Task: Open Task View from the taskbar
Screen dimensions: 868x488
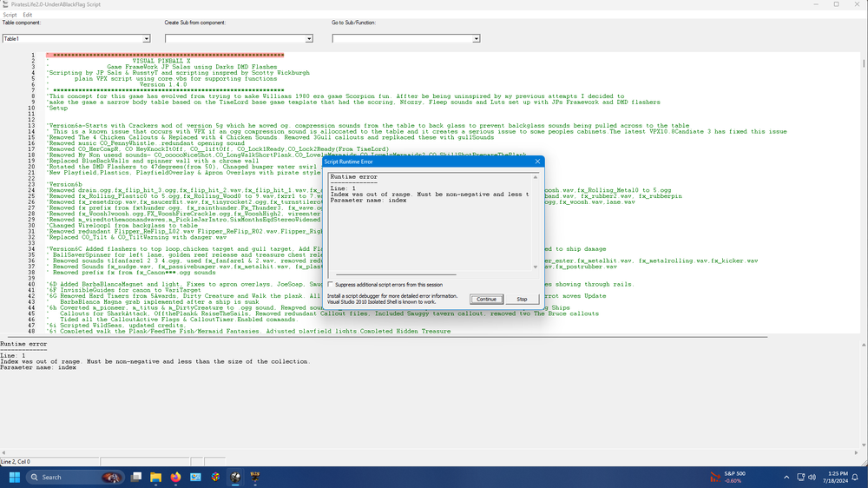Action: 135,477
